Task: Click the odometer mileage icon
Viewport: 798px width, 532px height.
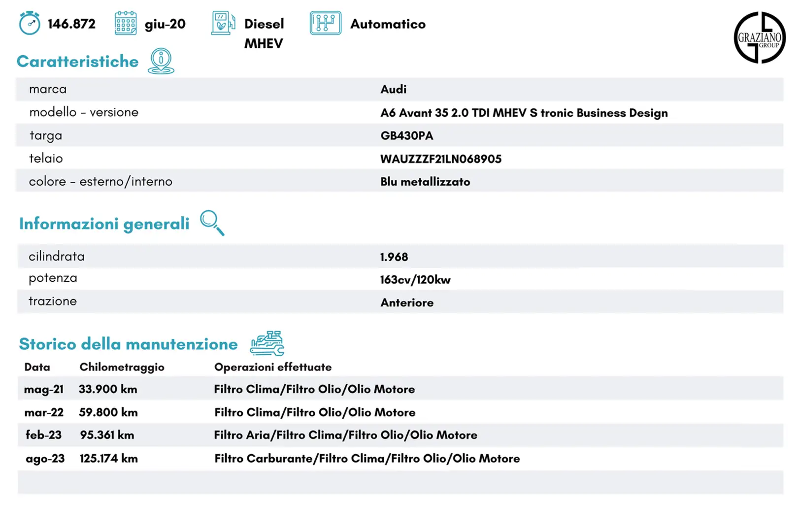Action: [30, 23]
